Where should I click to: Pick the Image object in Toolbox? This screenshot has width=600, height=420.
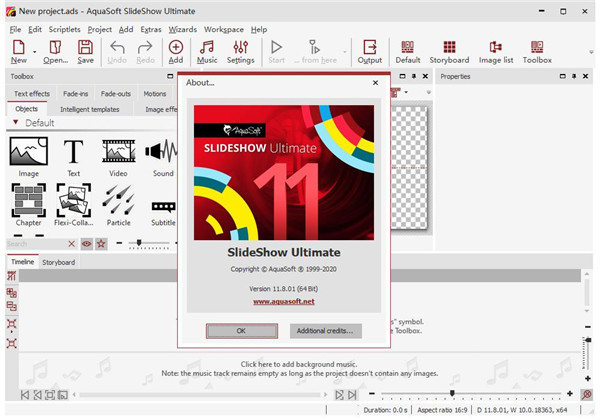28,157
